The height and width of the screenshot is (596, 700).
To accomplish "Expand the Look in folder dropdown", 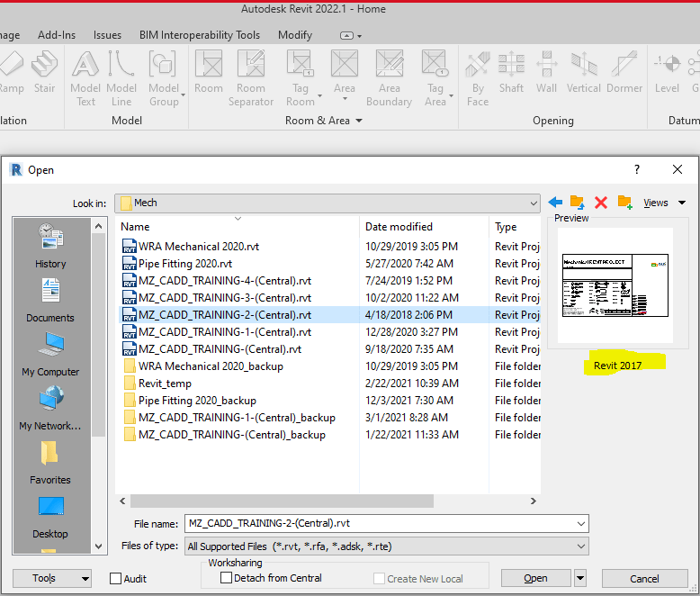I will point(533,203).
